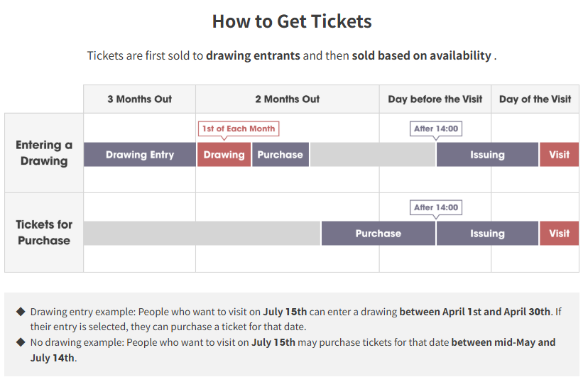
Task: Select the "Tickets for Purchase" row label
Action: [x=44, y=232]
